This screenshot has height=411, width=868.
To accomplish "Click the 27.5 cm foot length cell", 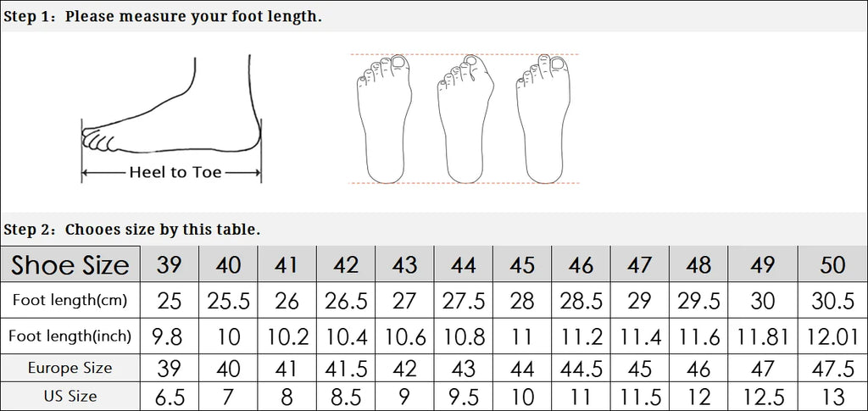I will [463, 301].
